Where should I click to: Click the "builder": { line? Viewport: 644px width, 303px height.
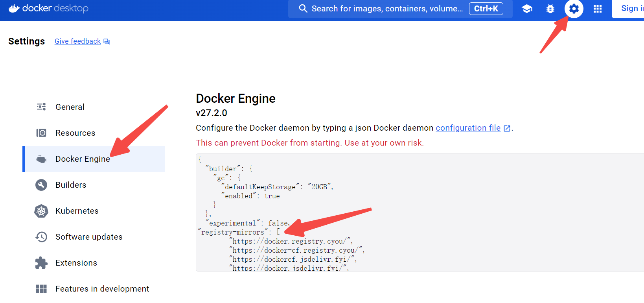[229, 169]
